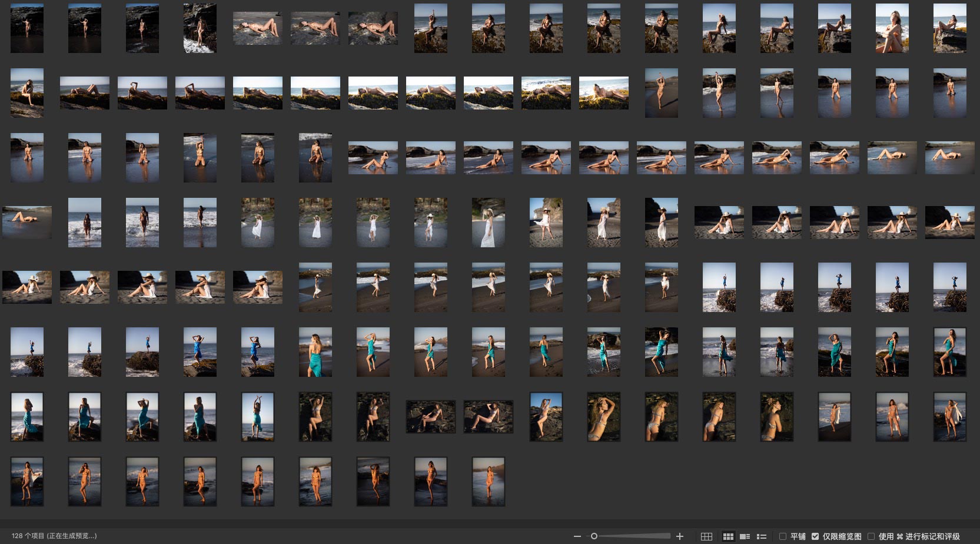This screenshot has height=544, width=980.
Task: Enable 使用 ⌘ 进行标记和评级 checkbox
Action: [x=871, y=536]
